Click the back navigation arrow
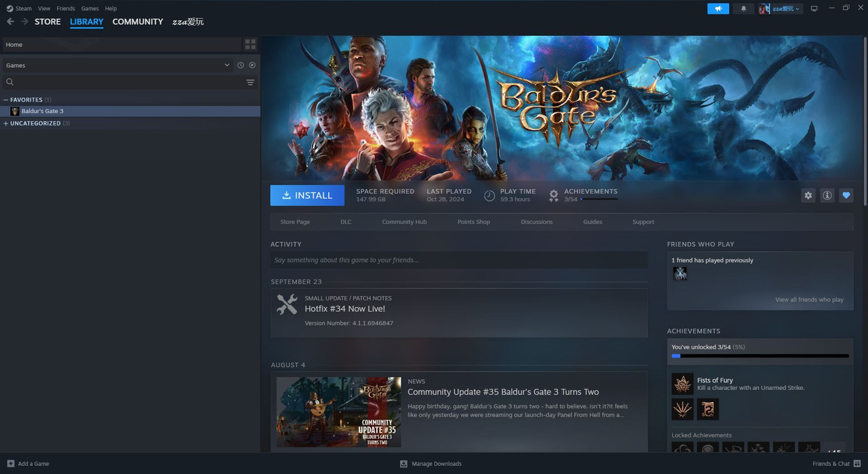Screen dimensions: 868x474 click(x=10, y=22)
